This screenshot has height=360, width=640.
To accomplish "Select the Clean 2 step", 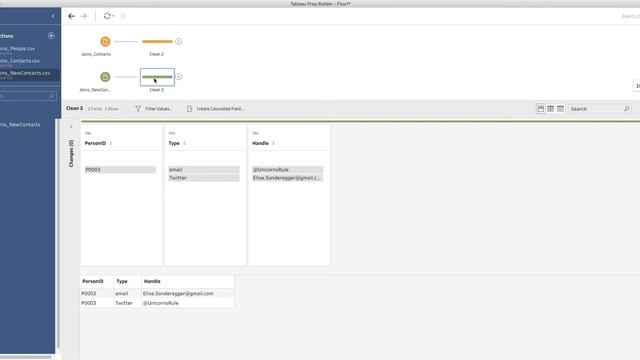I will [x=157, y=41].
